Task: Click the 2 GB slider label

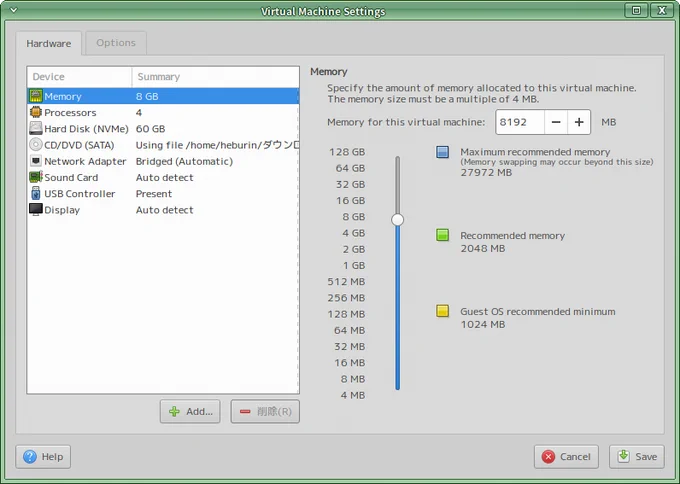Action: tap(353, 249)
